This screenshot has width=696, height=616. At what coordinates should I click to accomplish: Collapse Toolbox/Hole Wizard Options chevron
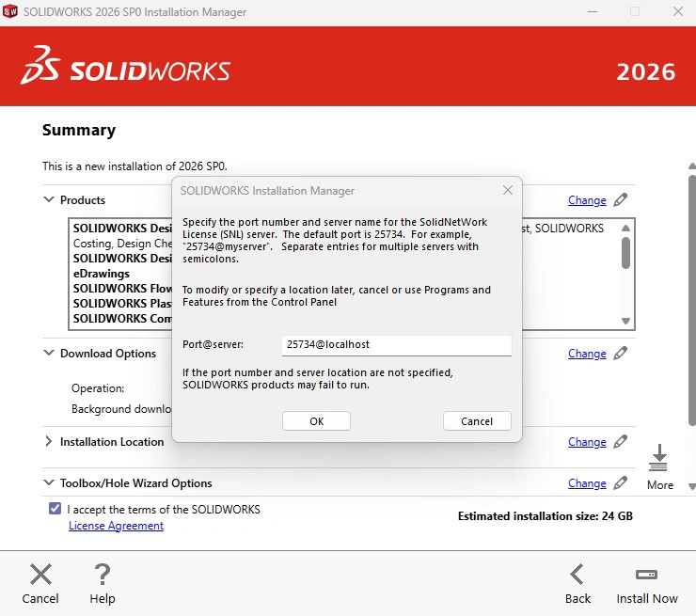click(x=49, y=482)
